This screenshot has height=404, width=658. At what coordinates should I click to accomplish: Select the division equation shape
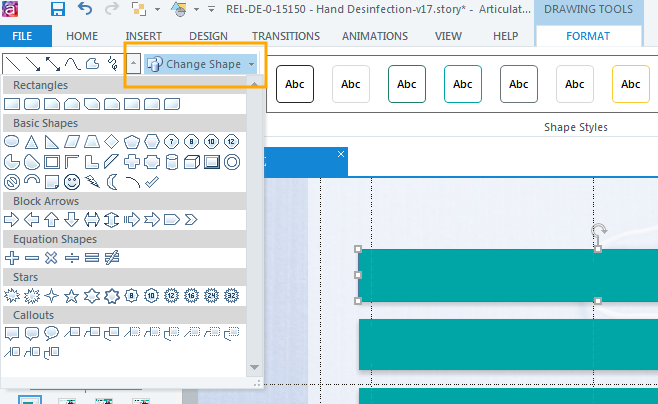click(x=72, y=258)
